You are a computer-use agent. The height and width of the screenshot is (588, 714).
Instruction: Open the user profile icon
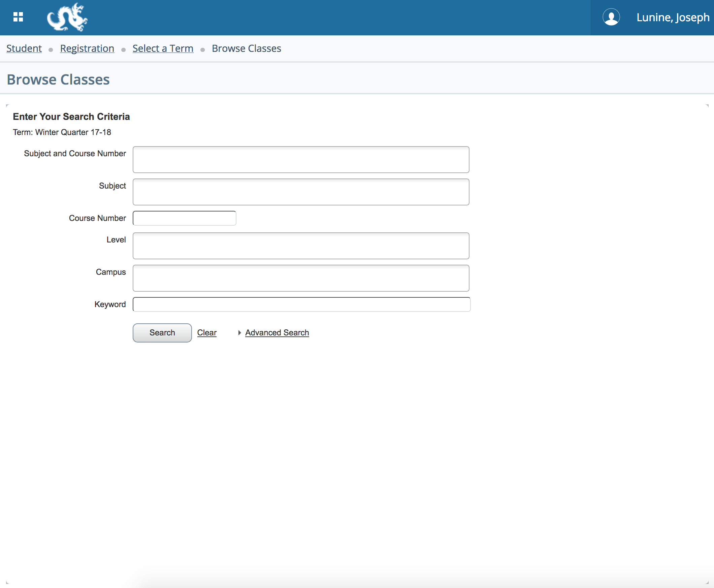[612, 17]
